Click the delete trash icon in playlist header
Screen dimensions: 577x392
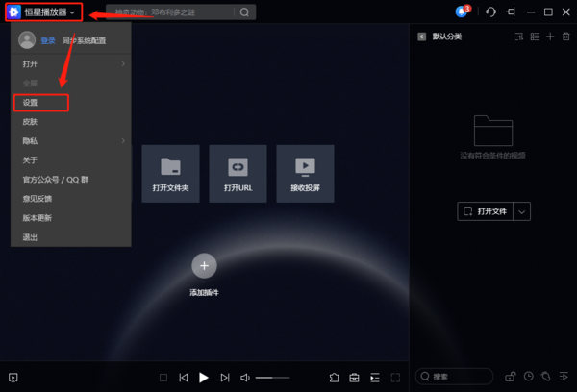pyautogui.click(x=564, y=37)
